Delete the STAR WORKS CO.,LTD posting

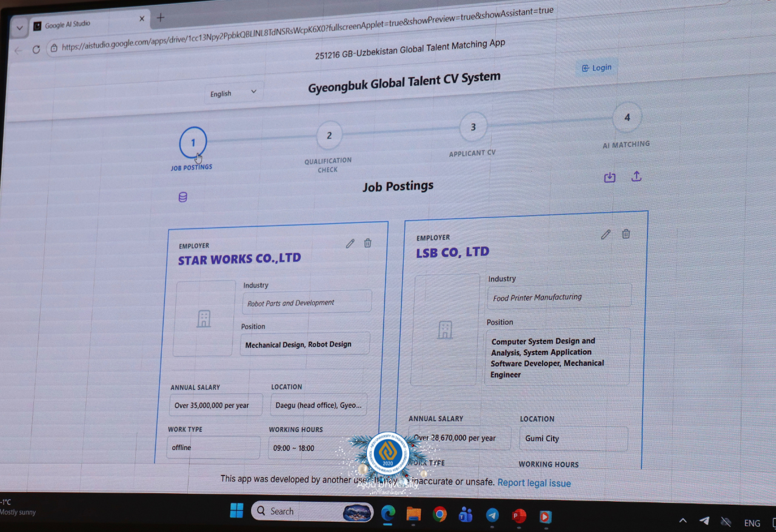(x=367, y=243)
